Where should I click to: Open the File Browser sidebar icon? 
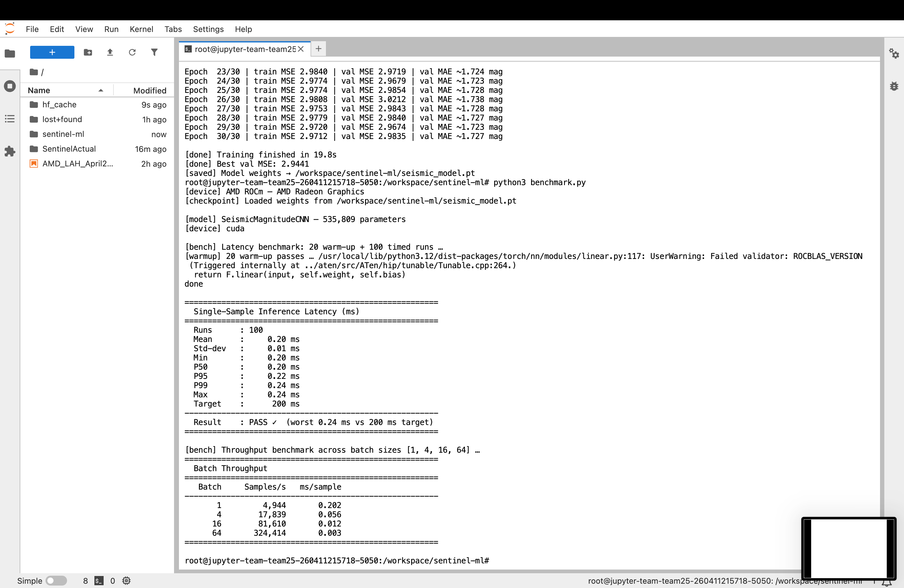pyautogui.click(x=10, y=54)
